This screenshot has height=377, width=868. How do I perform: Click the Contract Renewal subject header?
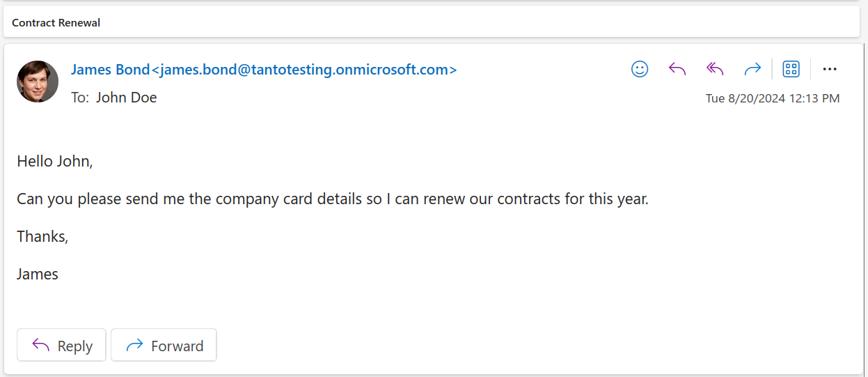coord(56,23)
